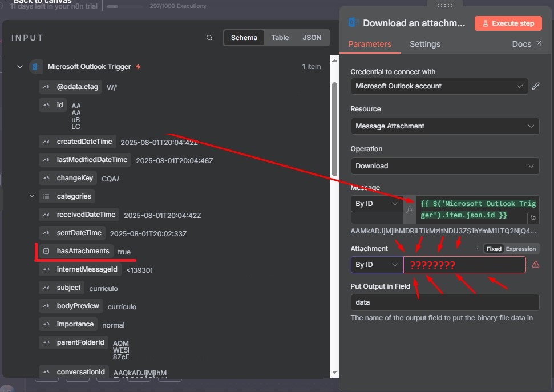Open the Microsoft Outlook account credential dropdown
This screenshot has height=392, width=554.
(439, 86)
